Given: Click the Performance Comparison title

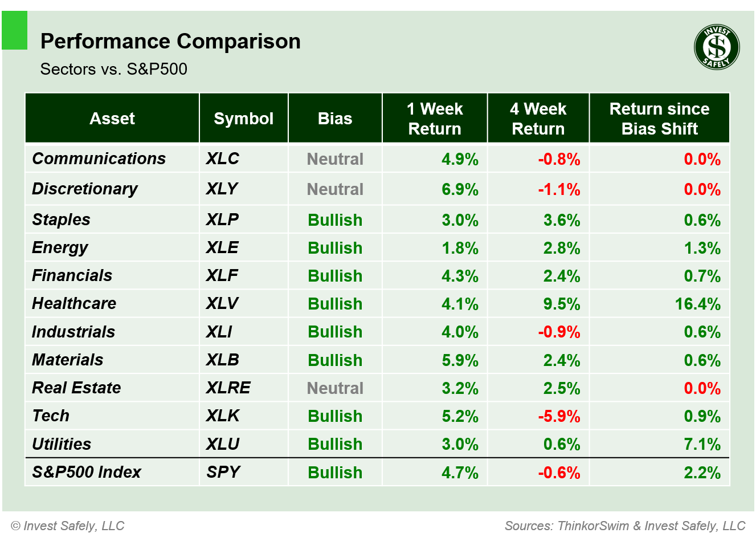Looking at the screenshot, I should click(x=170, y=42).
